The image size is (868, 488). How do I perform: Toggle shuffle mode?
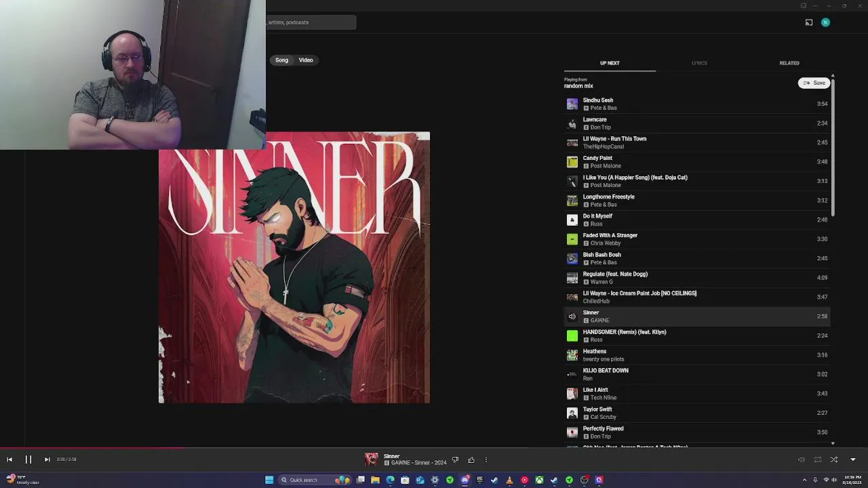tap(834, 460)
